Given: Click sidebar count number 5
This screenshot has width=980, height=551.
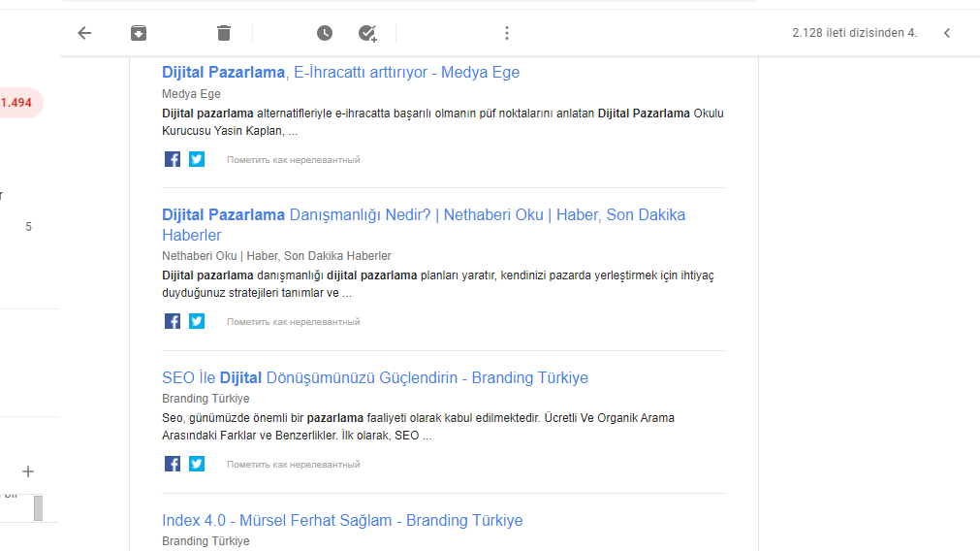Looking at the screenshot, I should [28, 227].
